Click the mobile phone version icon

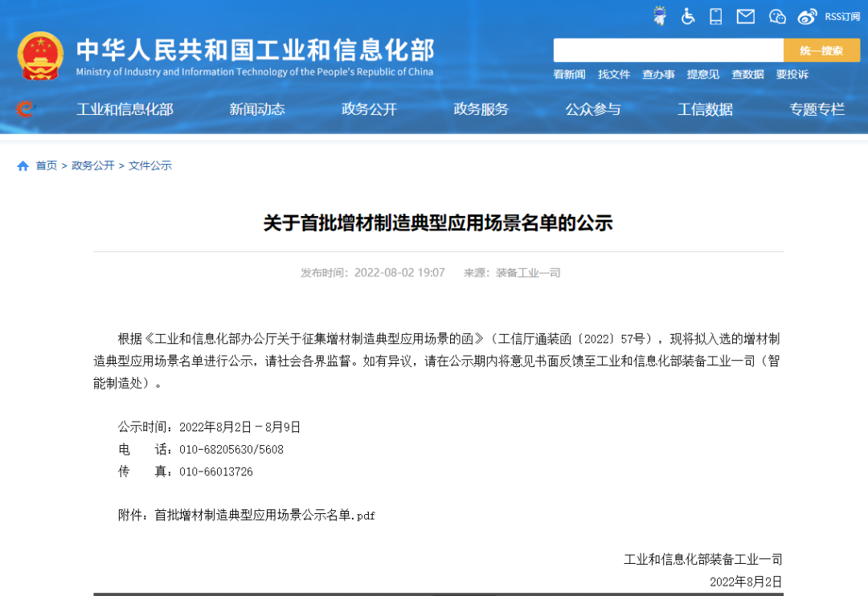716,16
